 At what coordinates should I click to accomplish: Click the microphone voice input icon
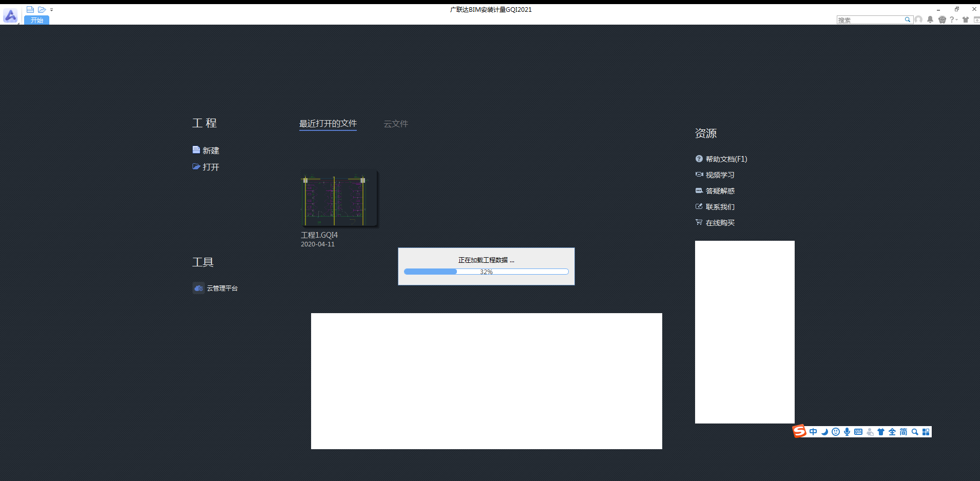click(x=847, y=432)
